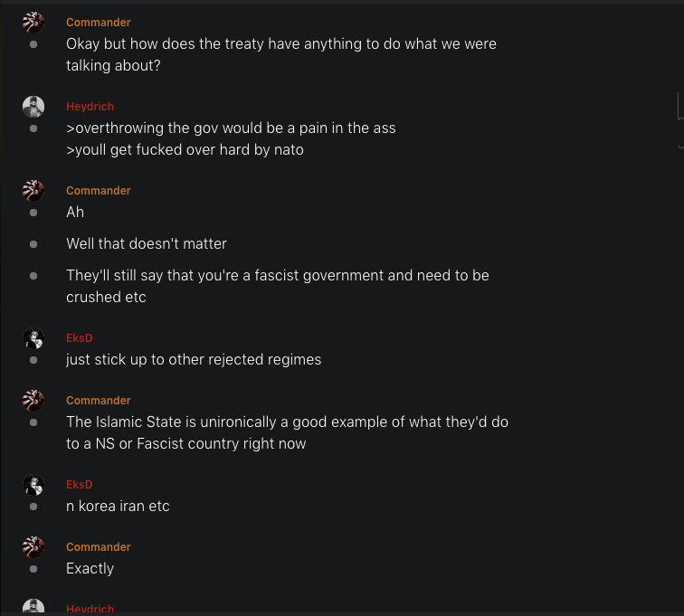This screenshot has height=616, width=684.
Task: Click gray dot beside 'Well that doesn't matter'
Action: pyautogui.click(x=33, y=244)
